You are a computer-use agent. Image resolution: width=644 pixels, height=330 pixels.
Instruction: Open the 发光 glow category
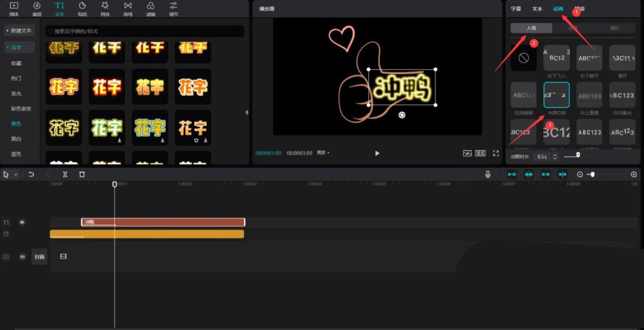(16, 94)
